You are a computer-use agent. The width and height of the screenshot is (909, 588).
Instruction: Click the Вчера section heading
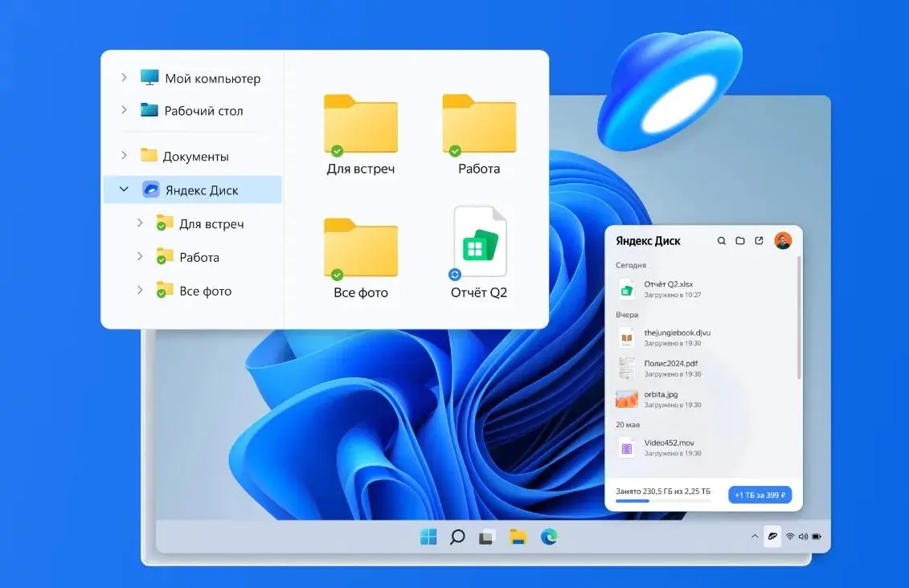coord(627,315)
